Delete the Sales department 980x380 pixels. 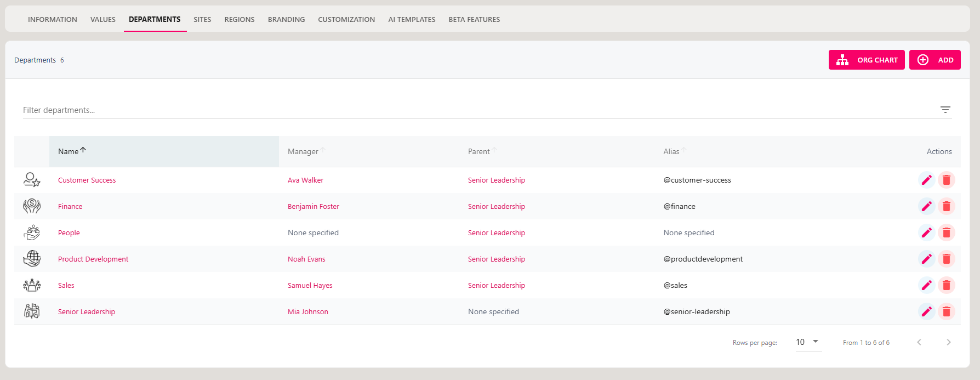946,285
